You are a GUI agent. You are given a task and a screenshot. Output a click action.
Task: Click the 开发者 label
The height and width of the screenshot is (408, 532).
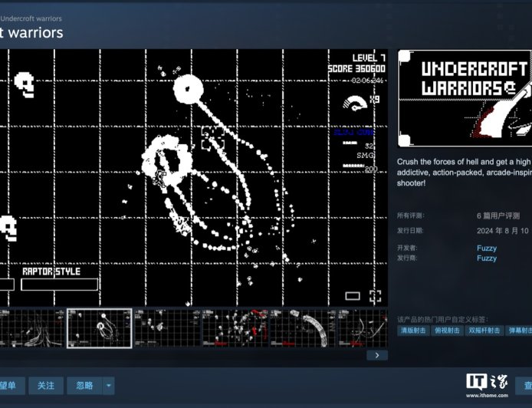pos(408,248)
